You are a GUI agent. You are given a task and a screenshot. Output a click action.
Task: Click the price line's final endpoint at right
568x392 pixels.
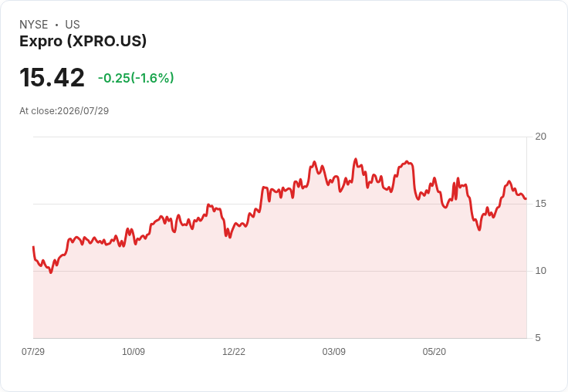pos(526,198)
